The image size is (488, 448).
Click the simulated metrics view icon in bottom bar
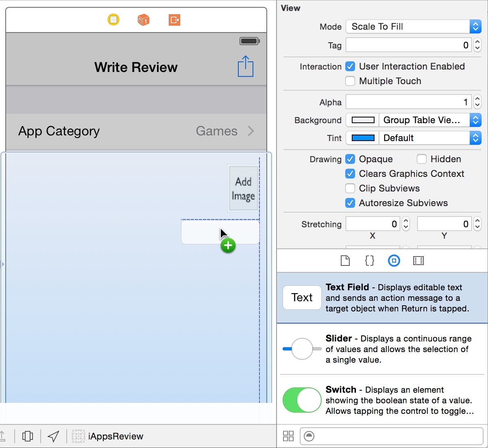pos(28,436)
